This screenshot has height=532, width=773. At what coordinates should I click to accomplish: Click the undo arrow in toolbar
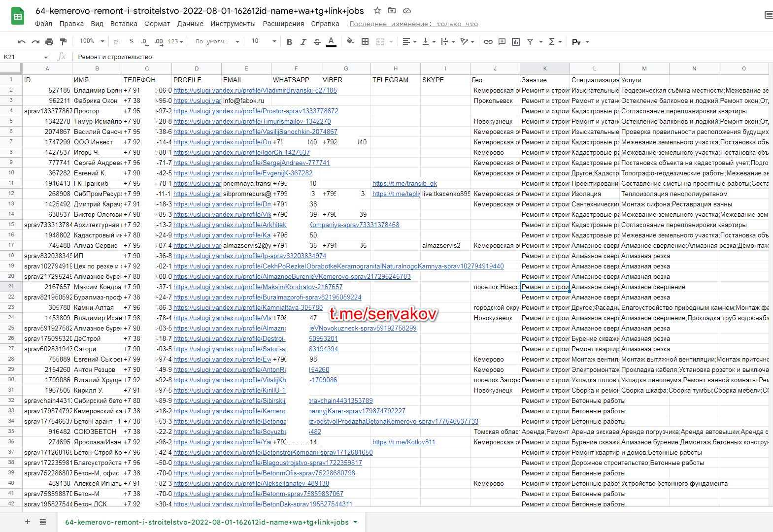[21, 42]
